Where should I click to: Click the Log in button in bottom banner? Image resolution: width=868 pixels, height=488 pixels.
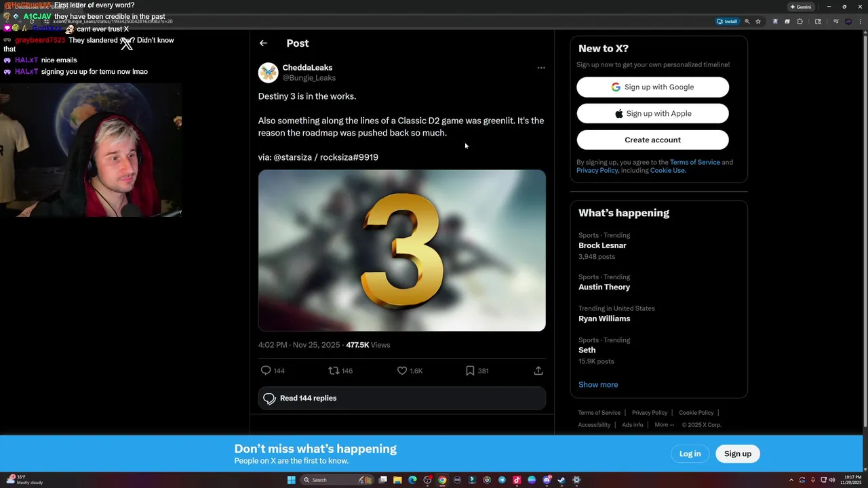coord(690,453)
